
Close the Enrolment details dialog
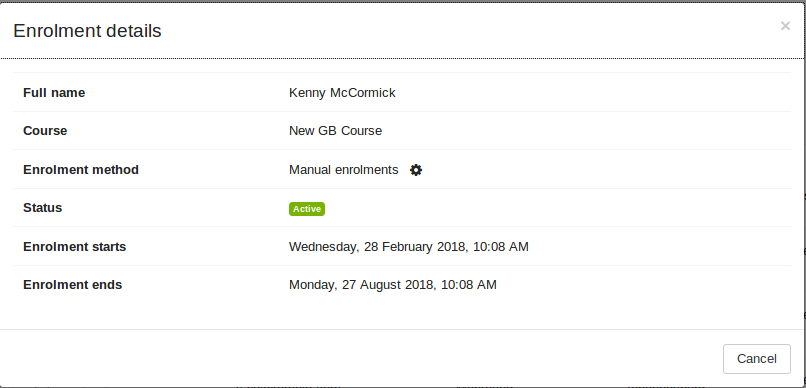(785, 26)
